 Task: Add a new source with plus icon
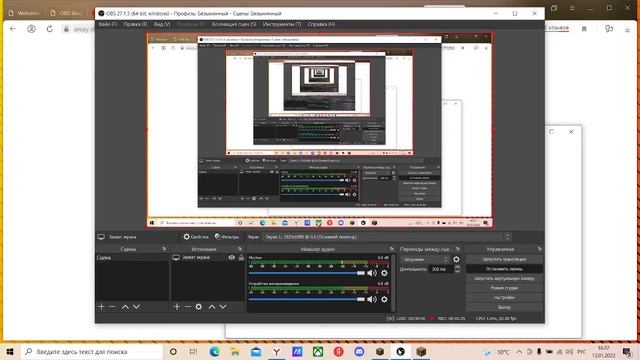(177, 307)
